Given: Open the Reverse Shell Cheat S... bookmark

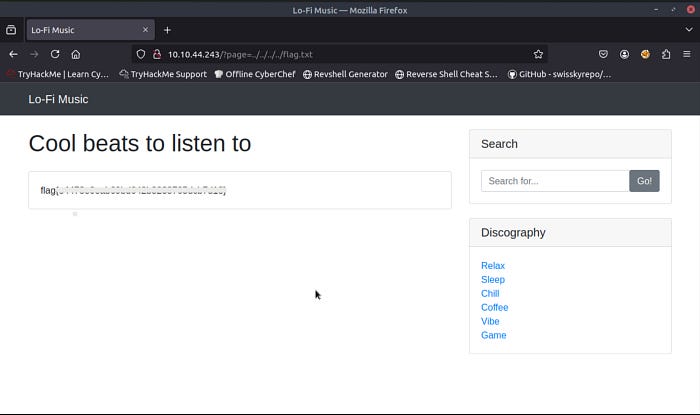Looking at the screenshot, I should [x=446, y=74].
